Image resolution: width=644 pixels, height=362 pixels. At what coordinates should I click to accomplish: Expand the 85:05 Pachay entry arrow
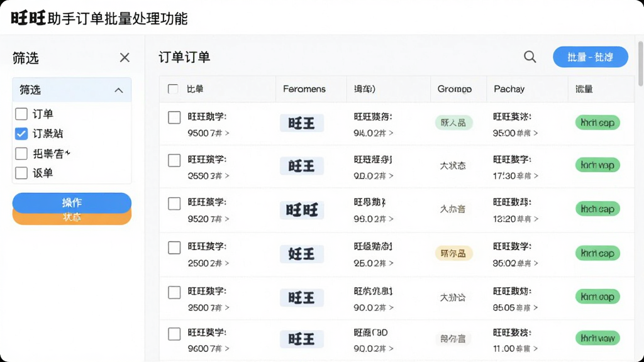[x=536, y=307]
